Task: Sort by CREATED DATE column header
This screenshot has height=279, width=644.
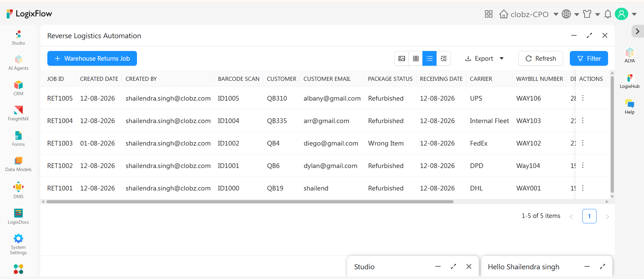Action: click(x=99, y=79)
